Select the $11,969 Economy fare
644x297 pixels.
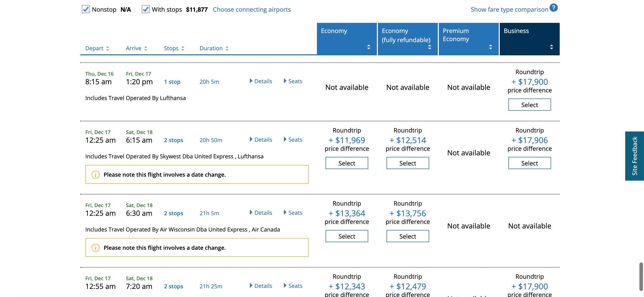click(x=347, y=163)
